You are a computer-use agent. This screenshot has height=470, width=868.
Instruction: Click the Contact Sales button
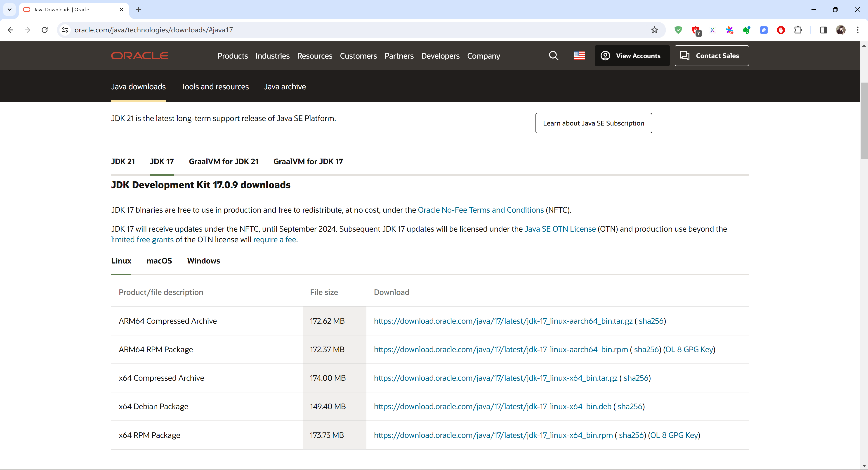(x=711, y=56)
